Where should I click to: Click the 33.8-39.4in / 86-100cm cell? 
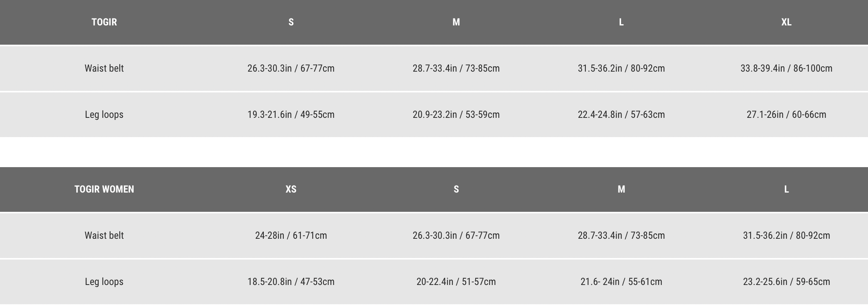pos(786,68)
